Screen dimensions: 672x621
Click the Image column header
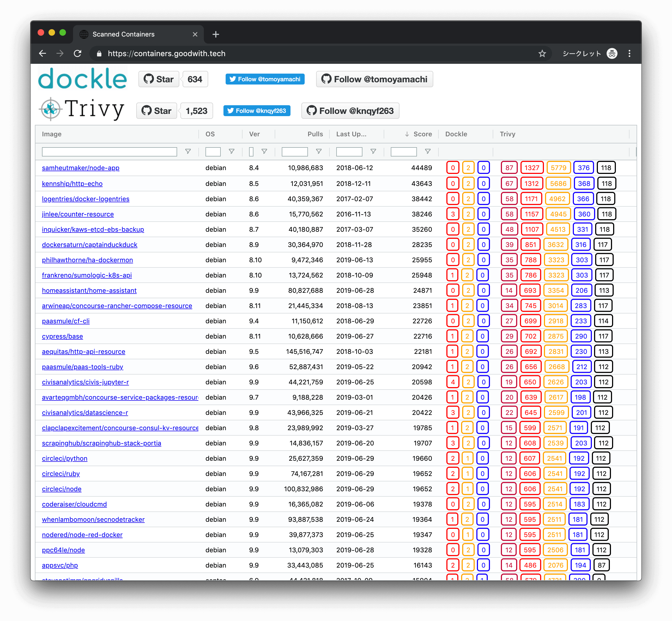coord(52,134)
